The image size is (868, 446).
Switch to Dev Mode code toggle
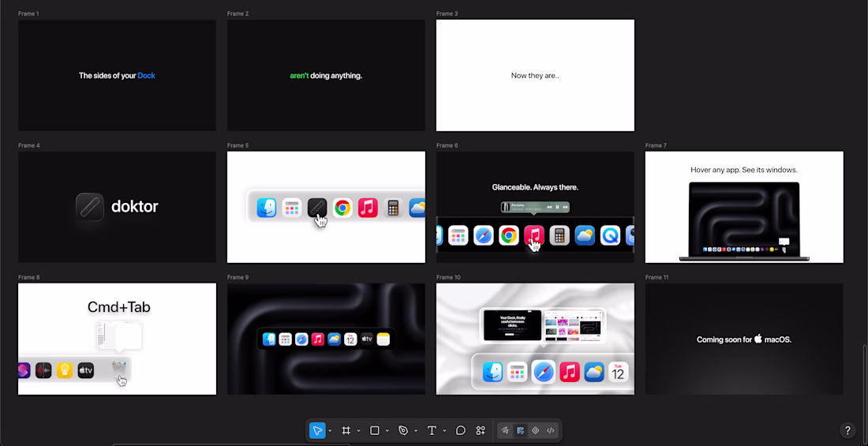[x=551, y=430]
